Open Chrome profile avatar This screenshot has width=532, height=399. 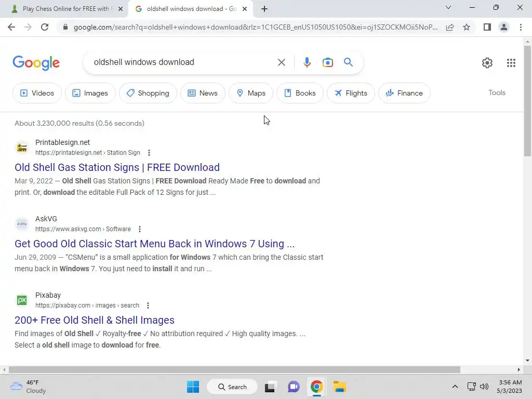(504, 27)
